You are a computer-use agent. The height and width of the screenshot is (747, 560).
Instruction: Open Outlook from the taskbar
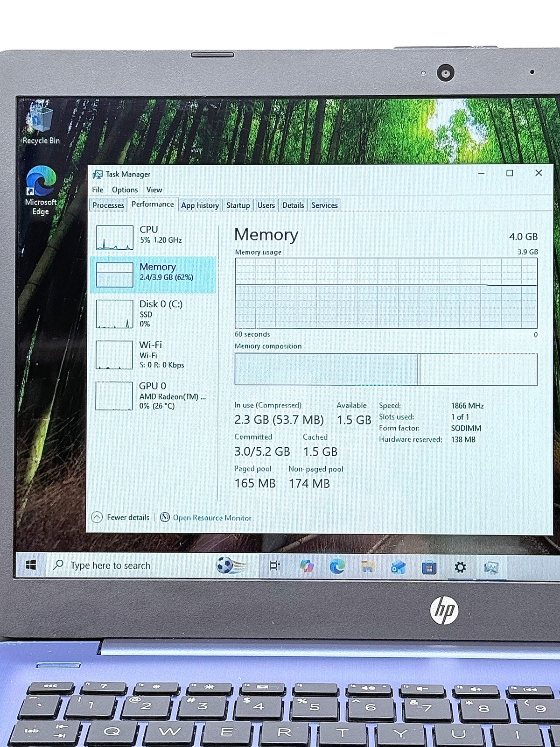[398, 567]
